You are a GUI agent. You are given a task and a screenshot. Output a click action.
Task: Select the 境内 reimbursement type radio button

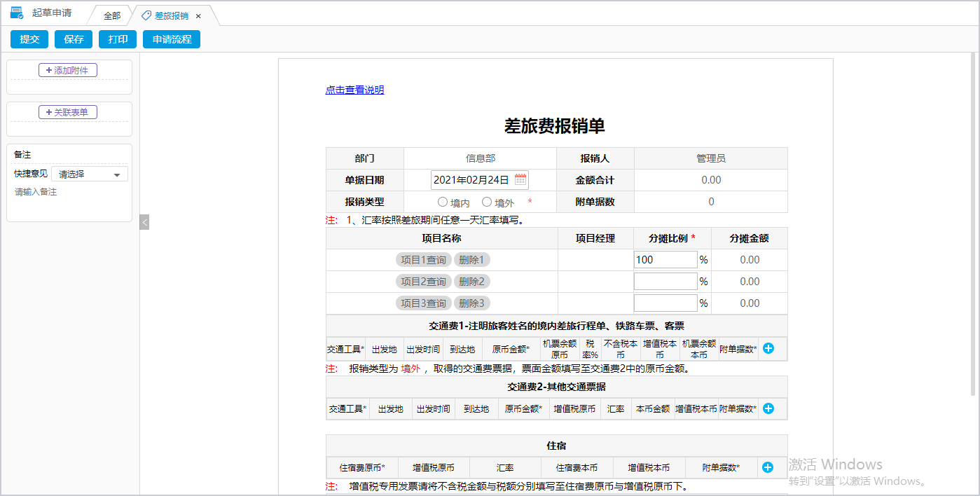pyautogui.click(x=442, y=202)
